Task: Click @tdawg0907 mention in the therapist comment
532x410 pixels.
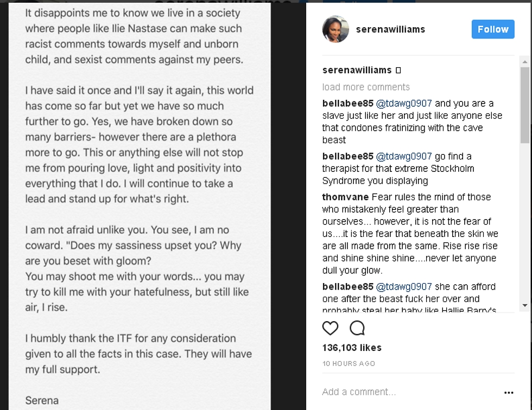Action: point(404,156)
